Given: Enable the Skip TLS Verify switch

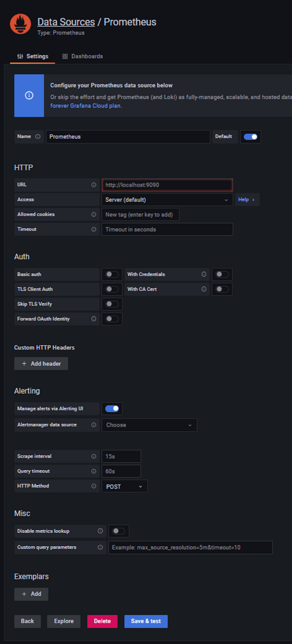Looking at the screenshot, I should 112,304.
